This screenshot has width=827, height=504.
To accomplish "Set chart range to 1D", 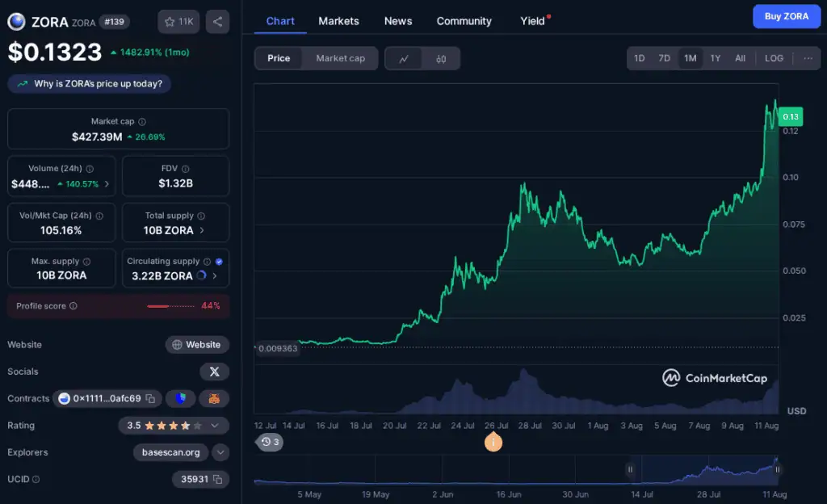I will pyautogui.click(x=640, y=58).
